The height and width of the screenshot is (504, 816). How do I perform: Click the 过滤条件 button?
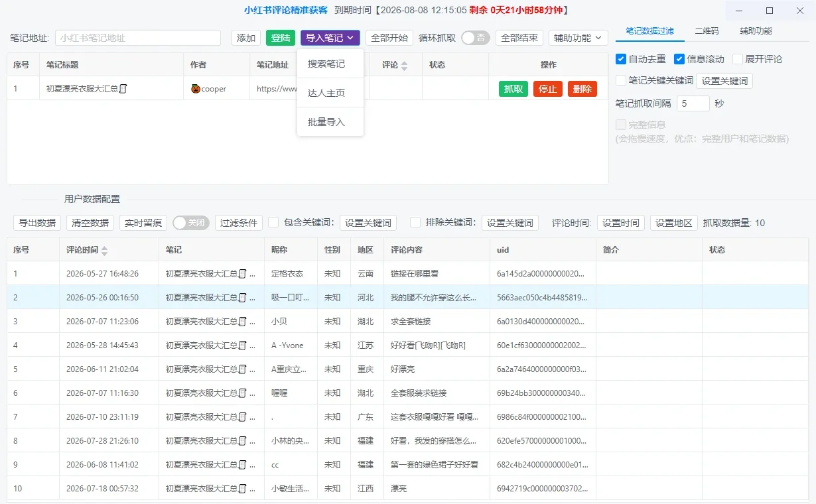[x=239, y=223]
